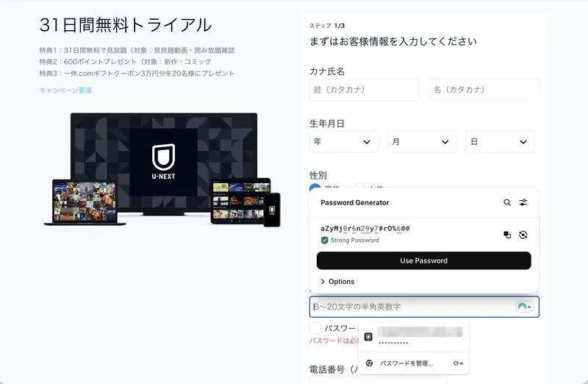Click the U-NEXT devices promotional image
The image size is (588, 384).
162,170
